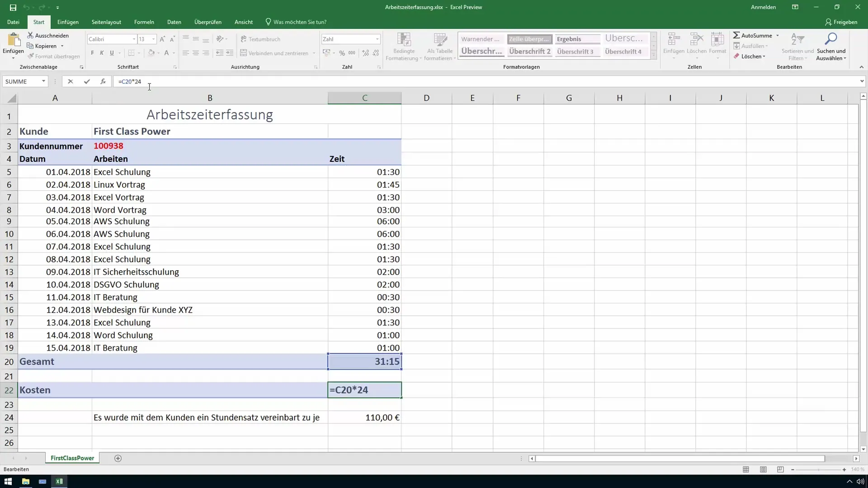Click accounting number format icon
The image size is (868, 488).
coord(326,53)
